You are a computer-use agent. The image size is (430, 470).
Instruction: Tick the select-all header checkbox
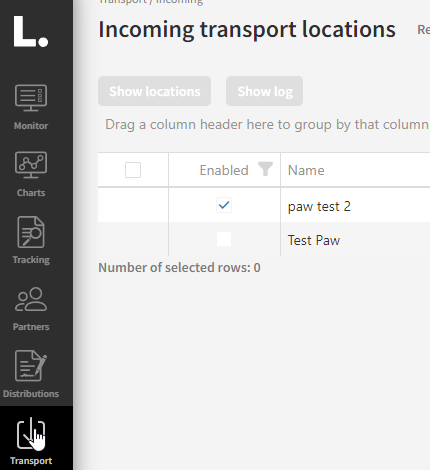coord(133,170)
